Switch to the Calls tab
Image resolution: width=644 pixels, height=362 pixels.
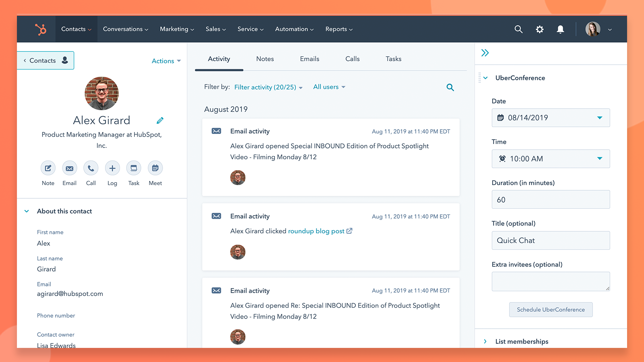352,59
